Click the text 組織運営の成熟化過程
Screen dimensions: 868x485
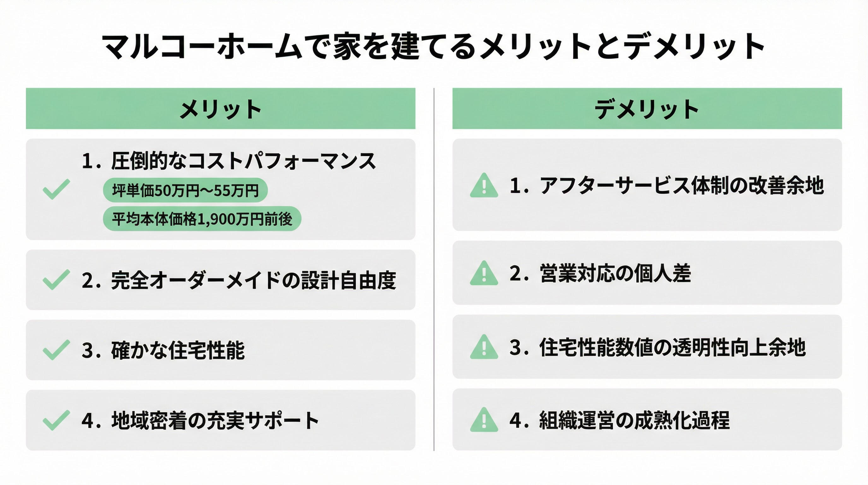click(635, 420)
